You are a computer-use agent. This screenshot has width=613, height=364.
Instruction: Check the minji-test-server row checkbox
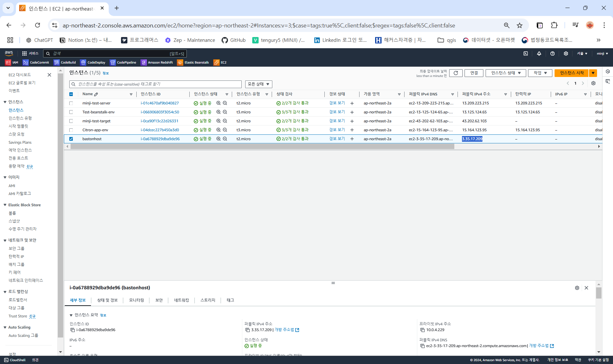[x=71, y=103]
